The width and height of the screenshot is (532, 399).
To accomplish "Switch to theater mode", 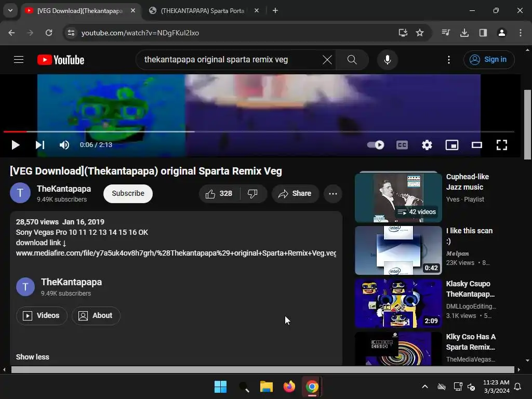I will coord(477,145).
